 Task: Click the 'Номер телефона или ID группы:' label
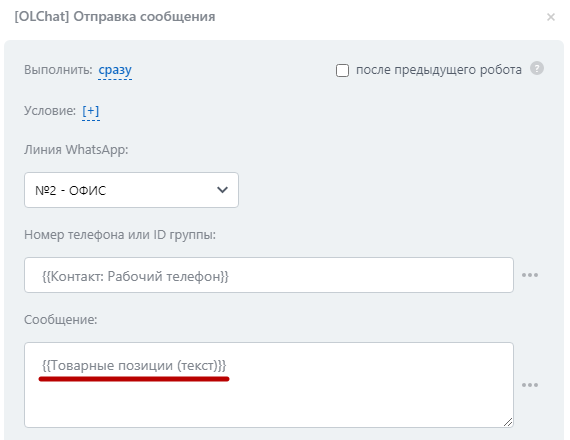point(120,235)
